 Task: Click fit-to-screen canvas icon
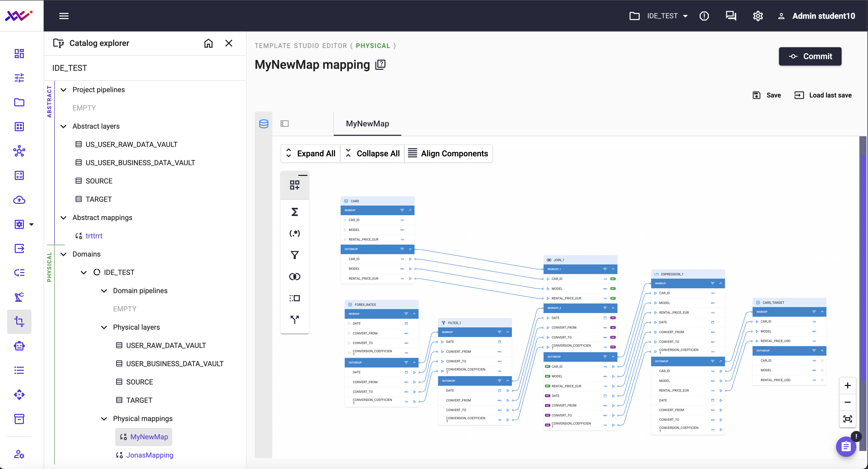[847, 419]
